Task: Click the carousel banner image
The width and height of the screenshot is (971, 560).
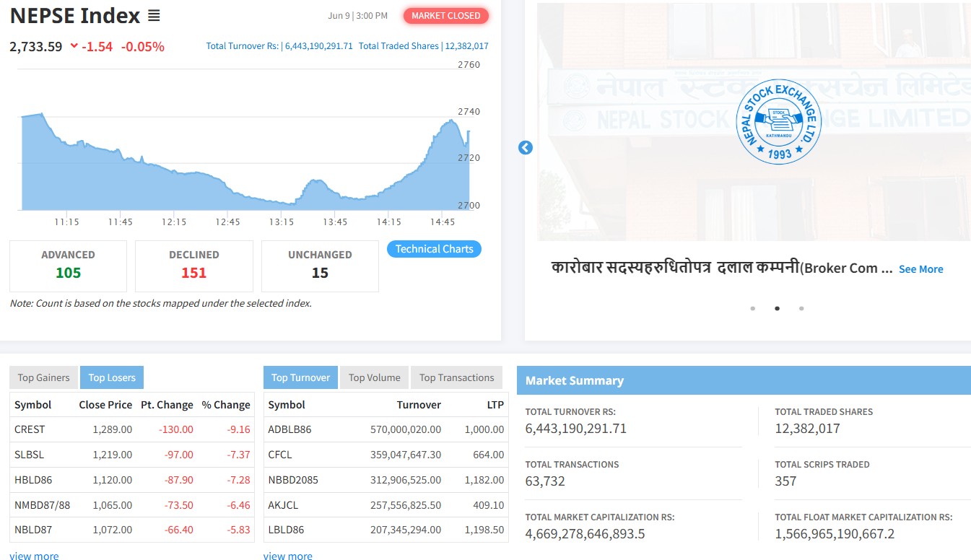Action: pyautogui.click(x=754, y=121)
